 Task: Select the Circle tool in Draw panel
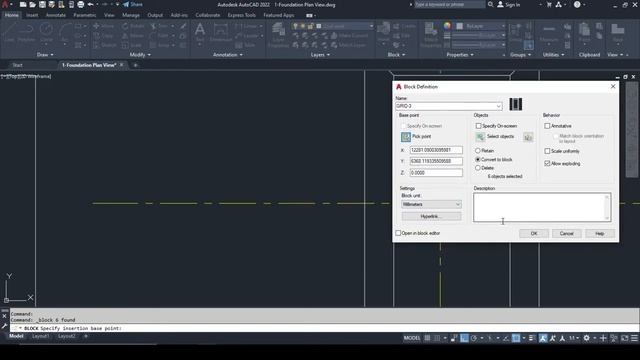46,33
